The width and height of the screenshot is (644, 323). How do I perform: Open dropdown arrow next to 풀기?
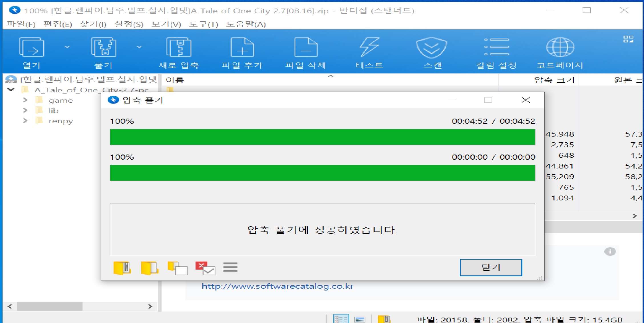click(139, 47)
